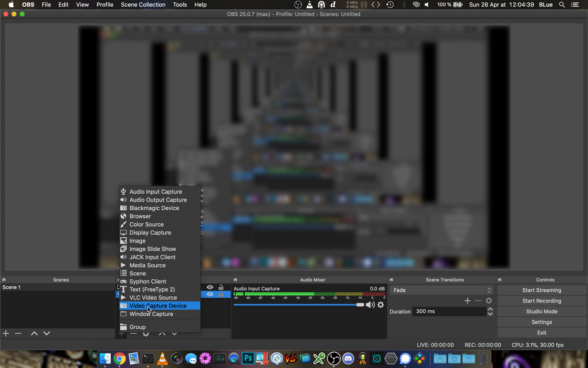Undock the Audio Mixer panel with its float icon
The width and height of the screenshot is (588, 368).
coord(235,280)
